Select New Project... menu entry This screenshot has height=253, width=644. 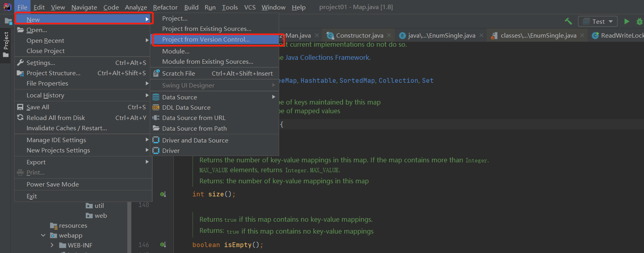click(215, 19)
